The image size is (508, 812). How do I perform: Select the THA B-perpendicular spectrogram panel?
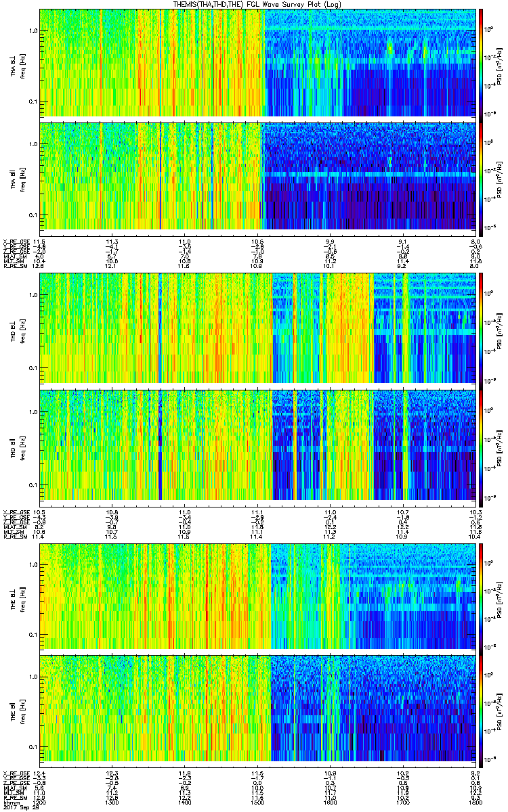(257, 62)
